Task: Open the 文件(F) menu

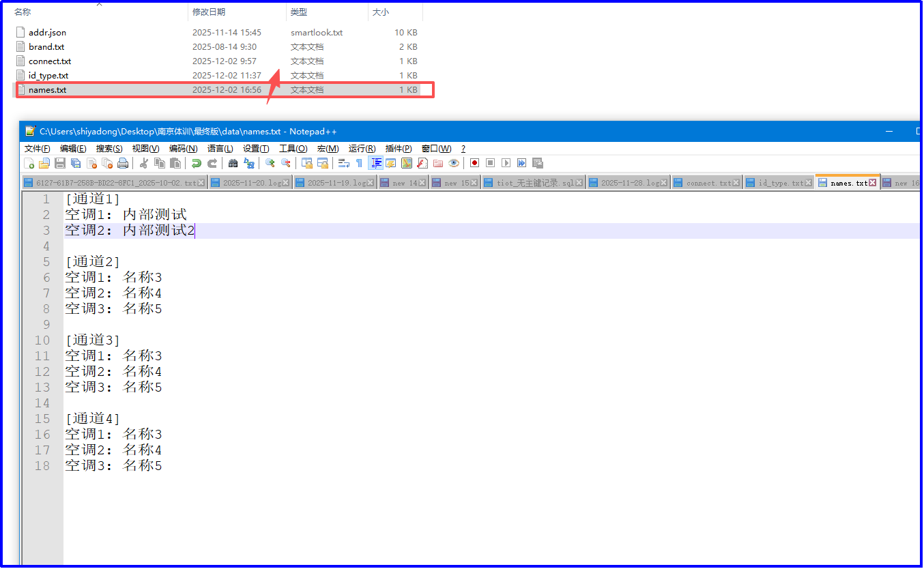Action: pyautogui.click(x=37, y=149)
